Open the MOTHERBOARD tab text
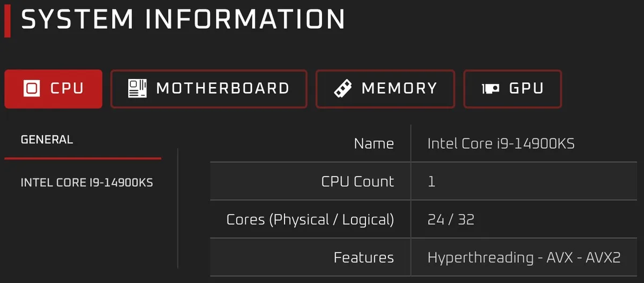Image resolution: width=644 pixels, height=283 pixels. pyautogui.click(x=223, y=89)
